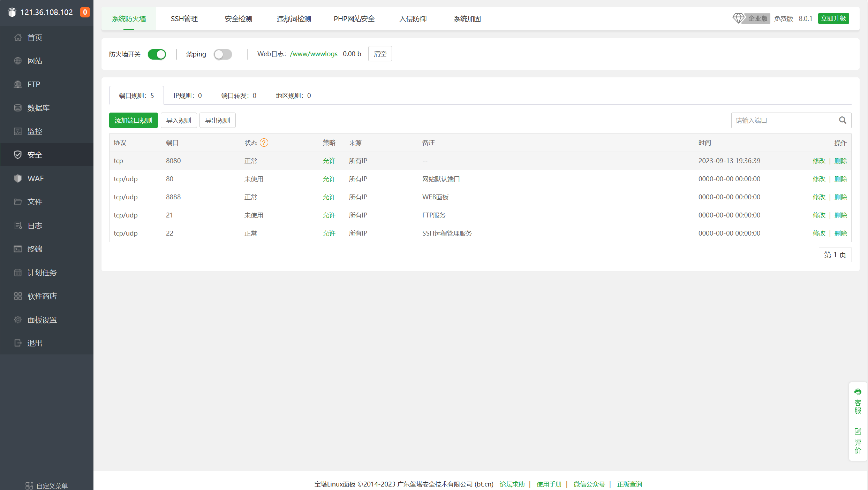
Task: Click the WAF shield icon
Action: [x=18, y=178]
